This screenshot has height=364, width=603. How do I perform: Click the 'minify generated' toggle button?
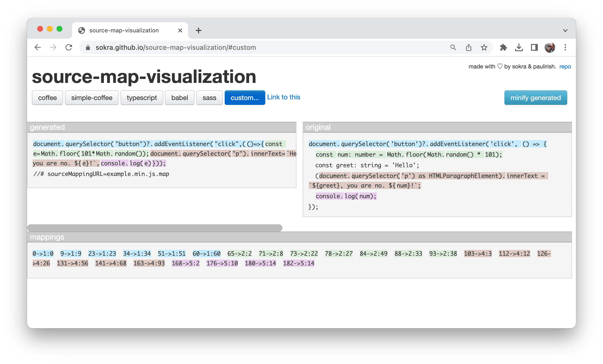point(535,97)
